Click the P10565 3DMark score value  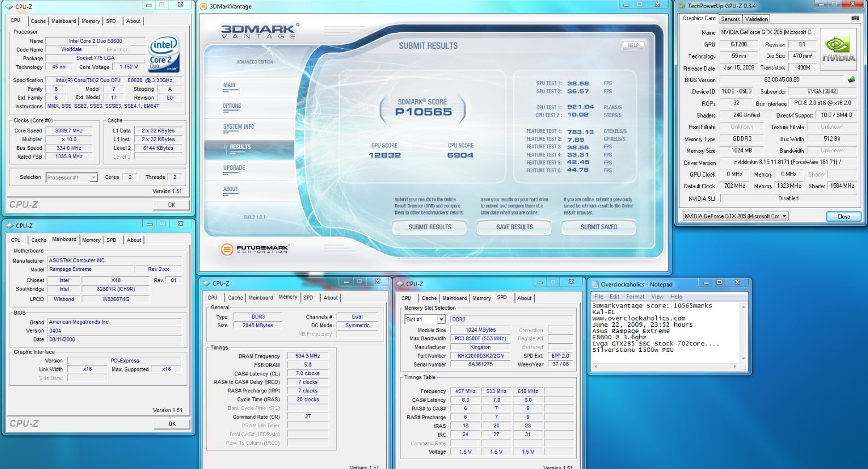coord(424,112)
